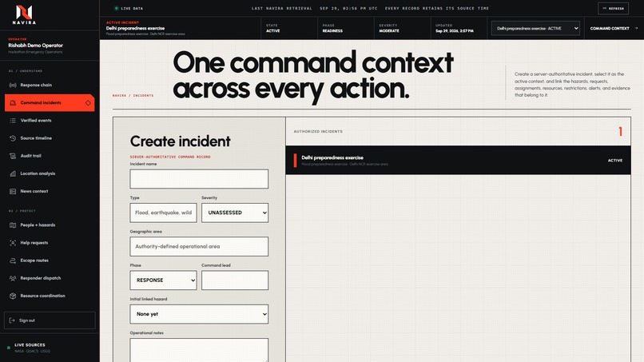
Task: Click the INCIDENTS breadcrumb
Action: click(143, 95)
